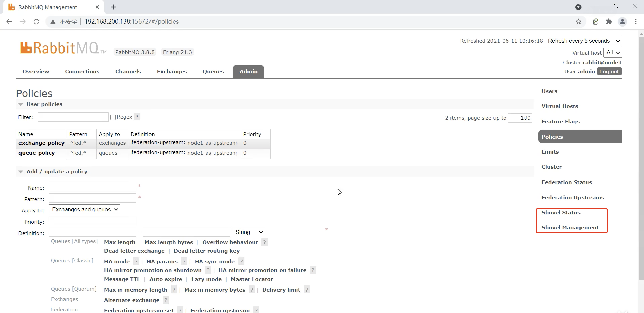Open the Shovel Management page
644x313 pixels.
click(x=570, y=228)
